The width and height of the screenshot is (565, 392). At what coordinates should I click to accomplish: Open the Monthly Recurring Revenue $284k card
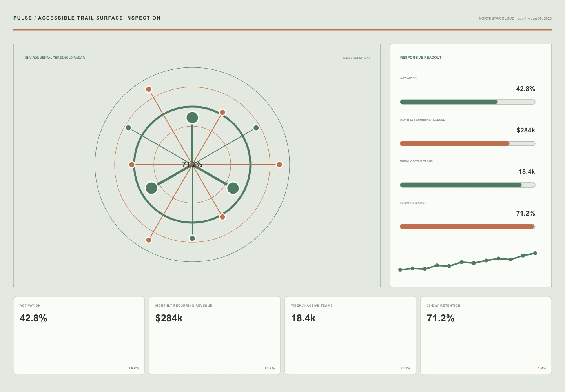point(215,336)
